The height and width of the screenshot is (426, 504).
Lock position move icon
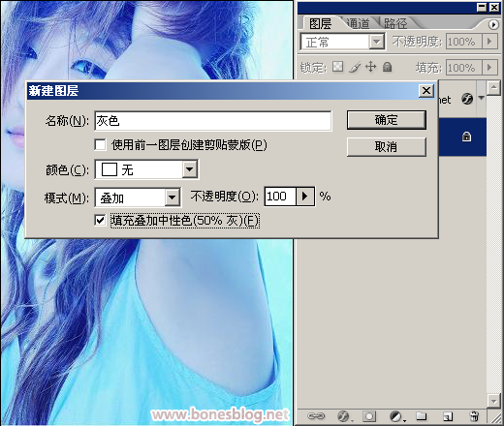370,67
